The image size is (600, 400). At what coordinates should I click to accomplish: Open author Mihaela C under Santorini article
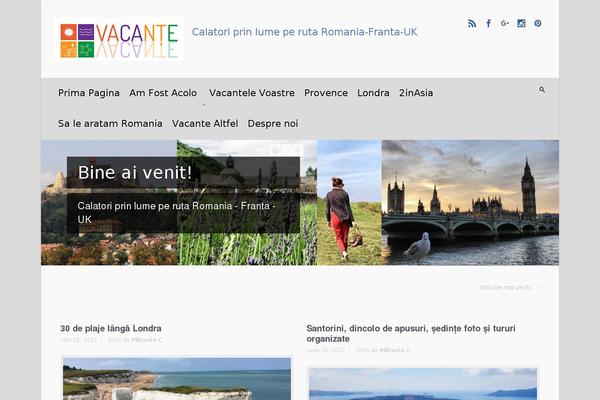pos(395,350)
